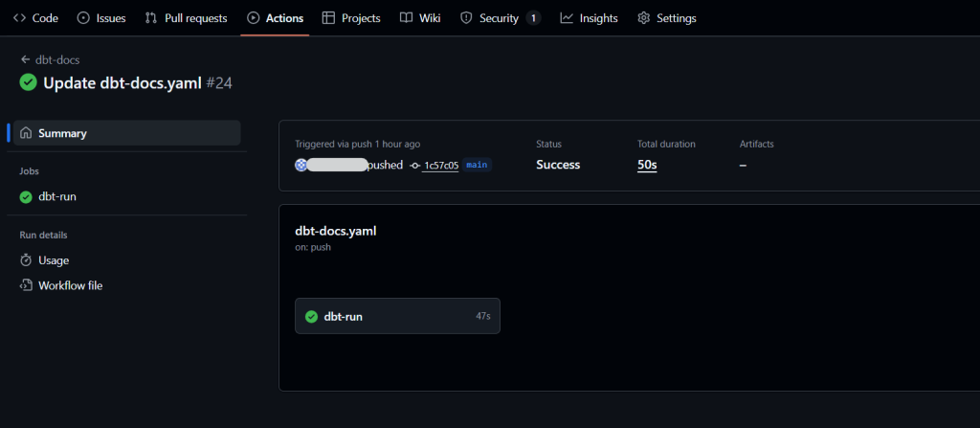Click the stopwatch icon beside Usage

point(26,260)
